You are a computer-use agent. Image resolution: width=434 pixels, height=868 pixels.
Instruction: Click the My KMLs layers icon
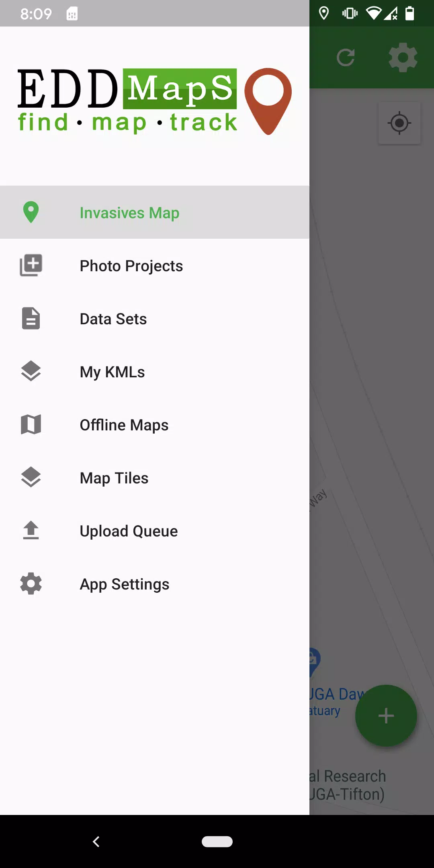[31, 371]
